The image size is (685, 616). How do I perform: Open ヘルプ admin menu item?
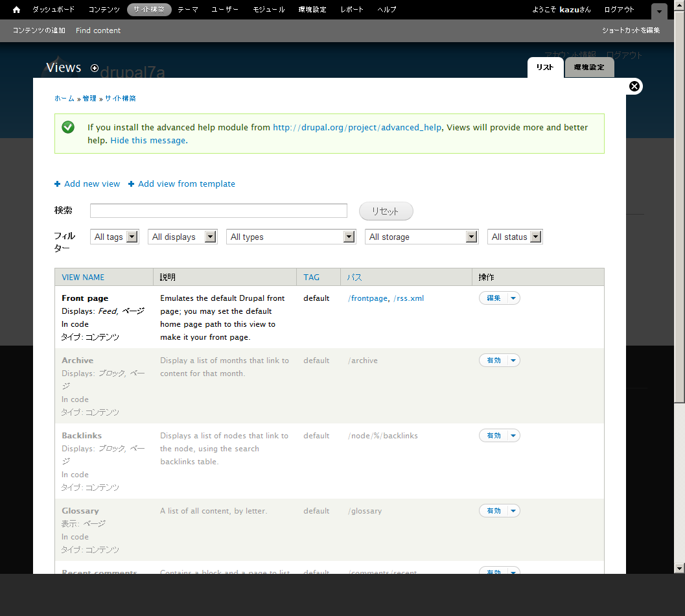[387, 10]
